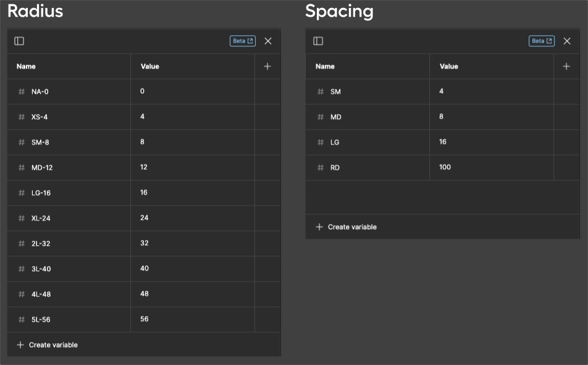
Task: Create variable in the Radius collection
Action: tap(47, 345)
